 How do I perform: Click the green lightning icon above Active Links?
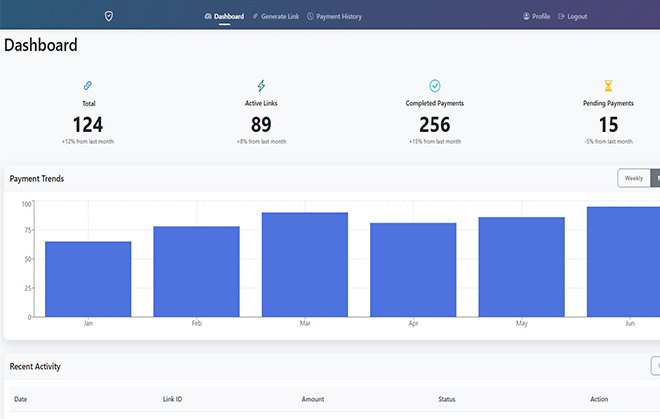[x=261, y=85]
